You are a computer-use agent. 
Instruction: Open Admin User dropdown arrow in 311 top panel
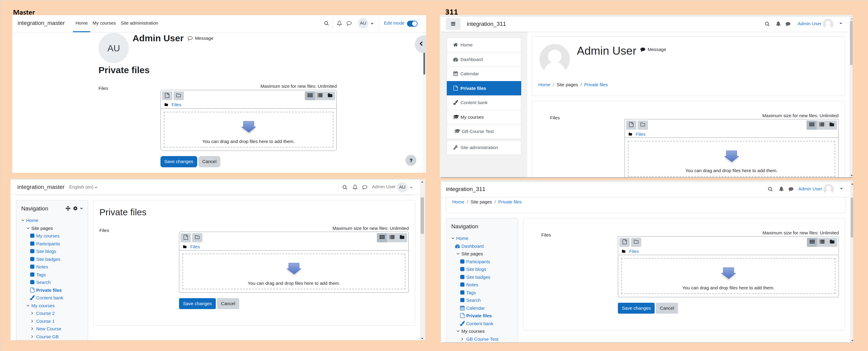[x=841, y=24]
